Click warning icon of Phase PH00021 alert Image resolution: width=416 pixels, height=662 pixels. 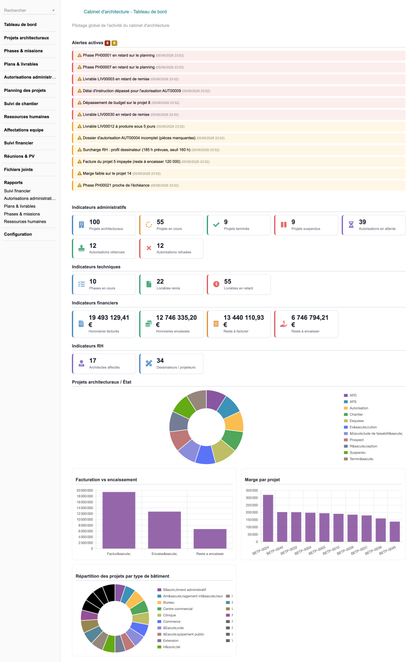(x=79, y=185)
